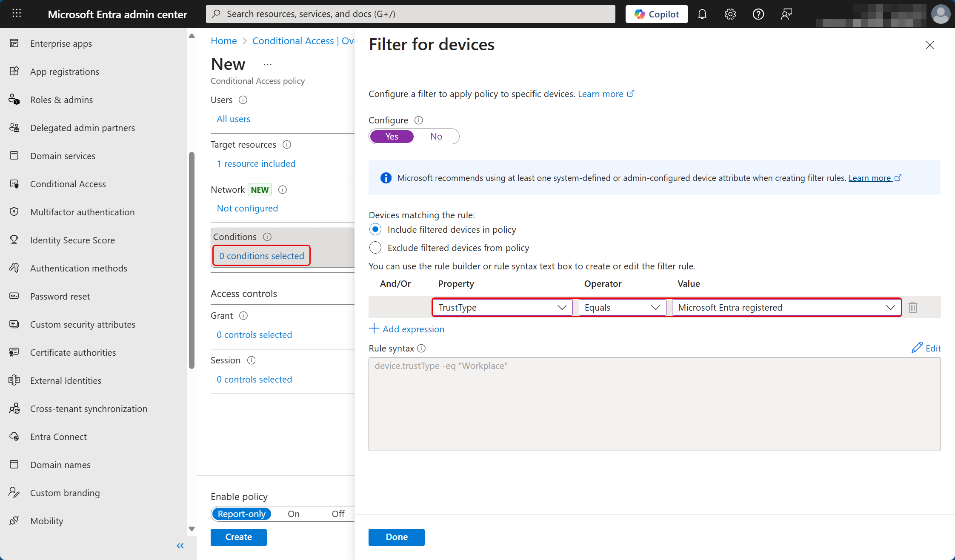Set Configure toggle to No
This screenshot has height=560, width=955.
click(x=436, y=137)
